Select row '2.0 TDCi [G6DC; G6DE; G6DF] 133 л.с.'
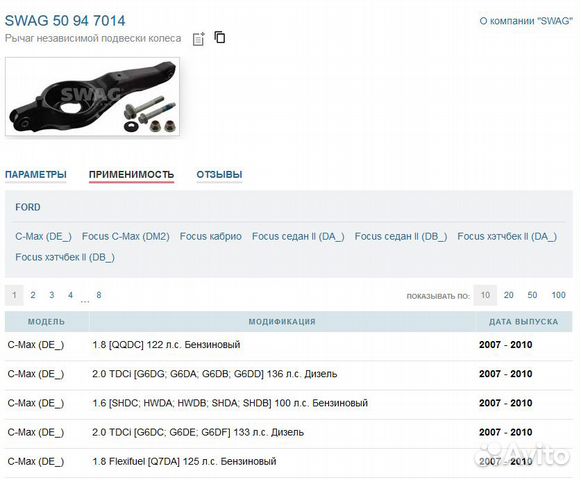Viewport: 581px width, 480px height. point(288,433)
